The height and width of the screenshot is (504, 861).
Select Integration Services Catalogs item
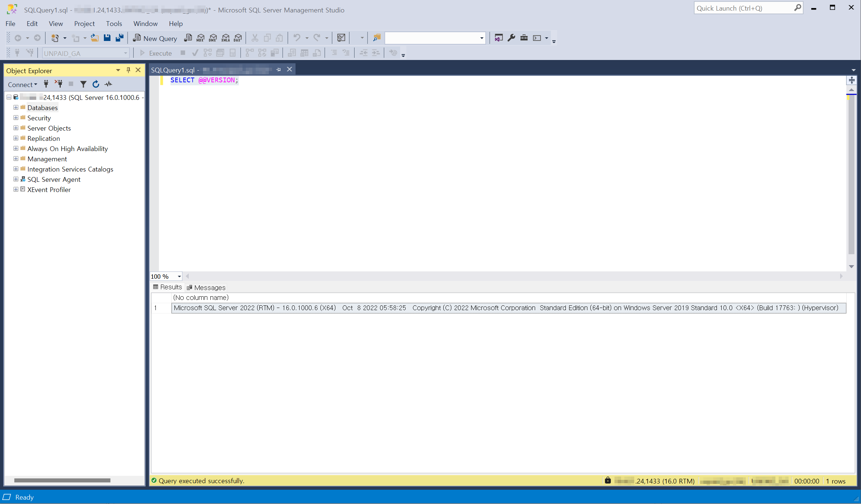tap(70, 169)
